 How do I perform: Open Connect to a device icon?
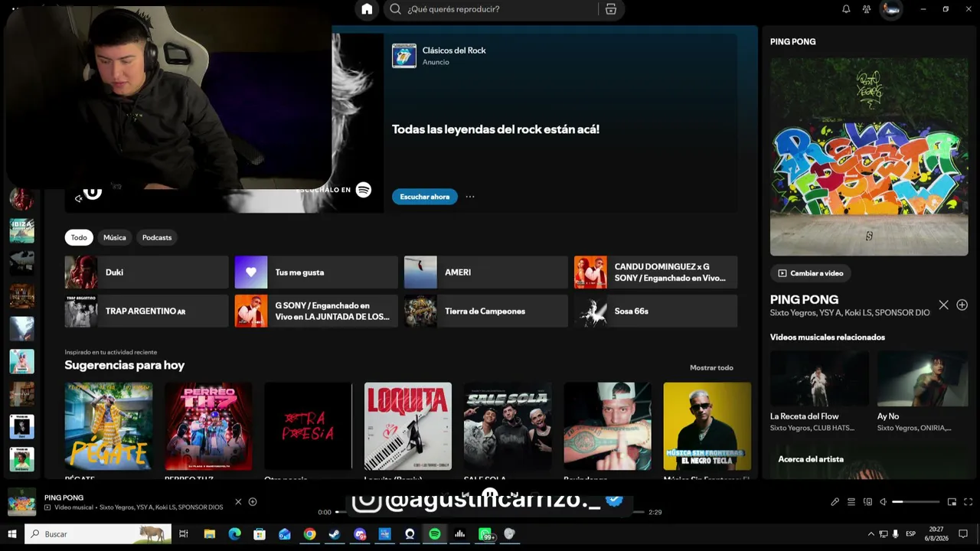[867, 502]
